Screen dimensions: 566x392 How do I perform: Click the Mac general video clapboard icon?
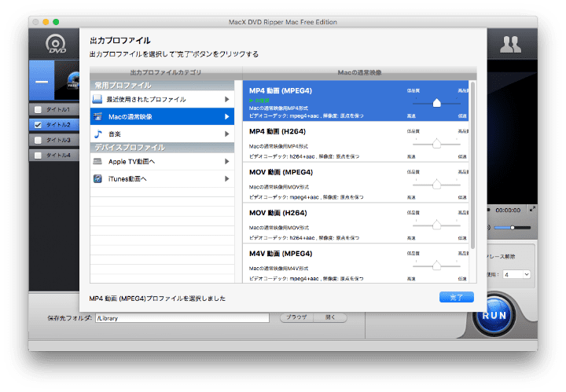point(97,116)
